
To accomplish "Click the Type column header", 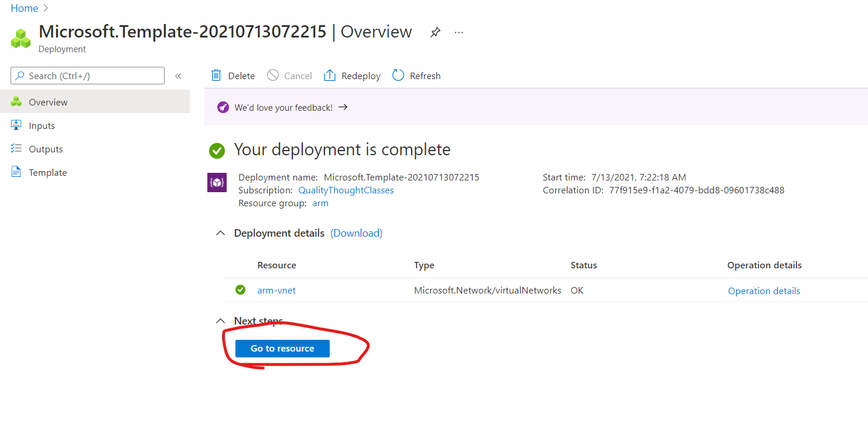I will coord(424,265).
